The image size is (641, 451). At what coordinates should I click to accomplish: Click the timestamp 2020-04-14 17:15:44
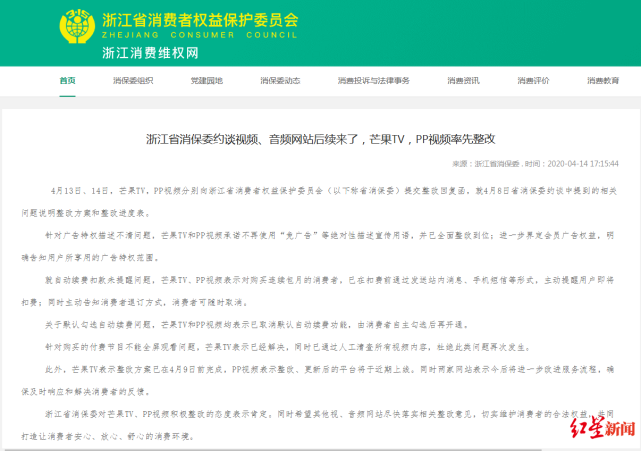coord(583,164)
